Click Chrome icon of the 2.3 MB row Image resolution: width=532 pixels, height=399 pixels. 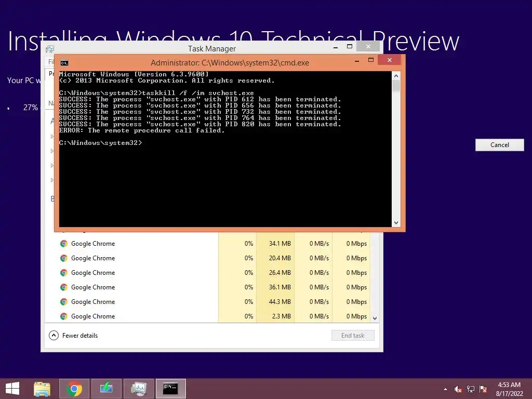click(x=64, y=316)
